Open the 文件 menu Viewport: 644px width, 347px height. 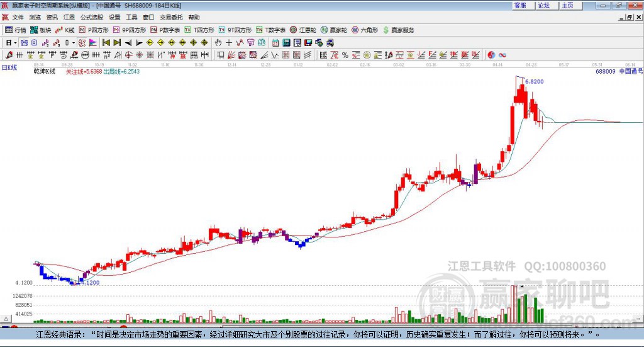(18, 17)
